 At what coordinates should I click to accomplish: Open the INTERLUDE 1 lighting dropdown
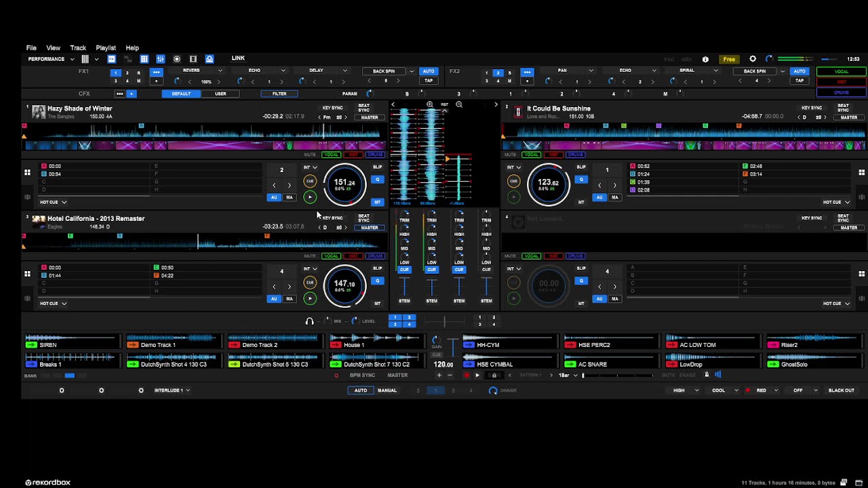click(x=172, y=390)
